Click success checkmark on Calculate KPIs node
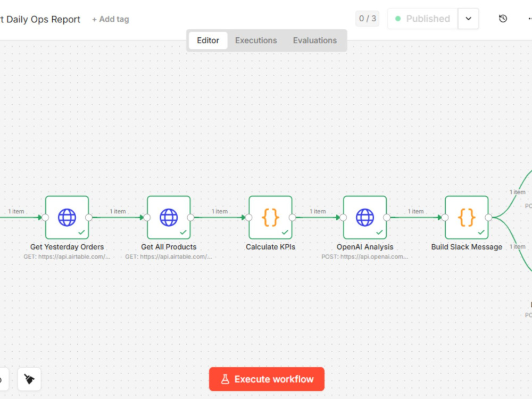The height and width of the screenshot is (399, 532). point(285,232)
